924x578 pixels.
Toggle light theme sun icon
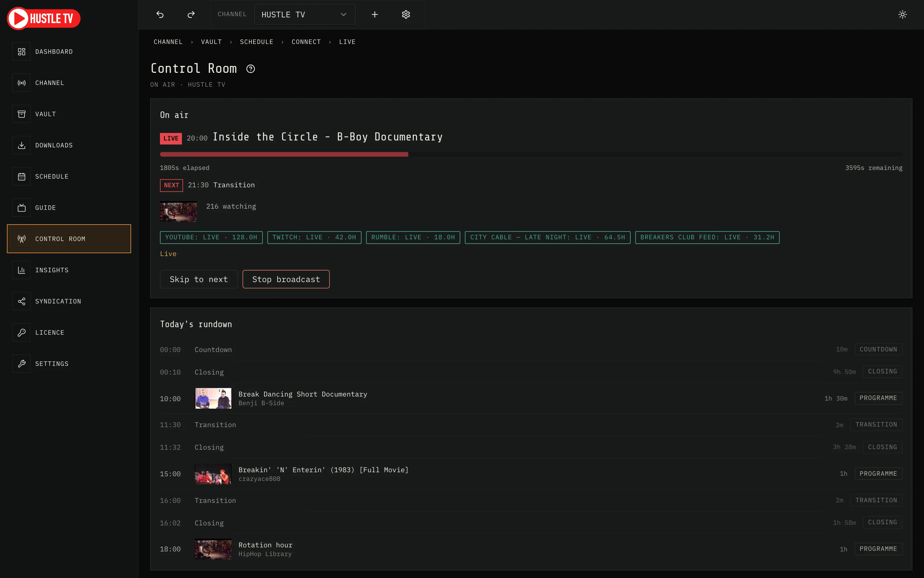coord(902,14)
